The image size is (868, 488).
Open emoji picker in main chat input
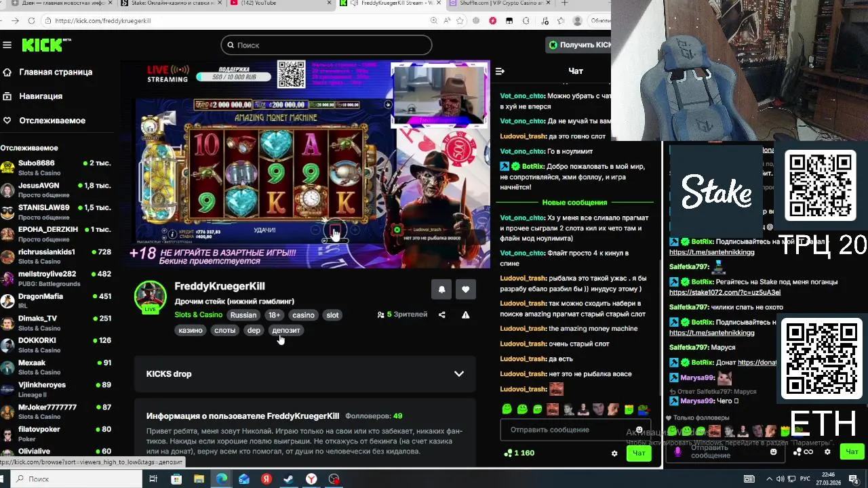coord(639,430)
